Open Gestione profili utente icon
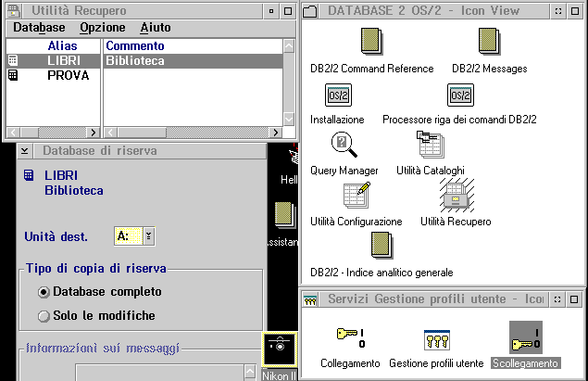The image size is (588, 381). point(434,337)
